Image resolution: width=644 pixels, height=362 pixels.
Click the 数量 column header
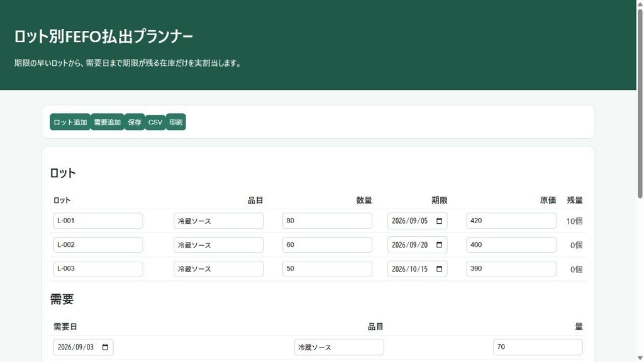(x=364, y=200)
